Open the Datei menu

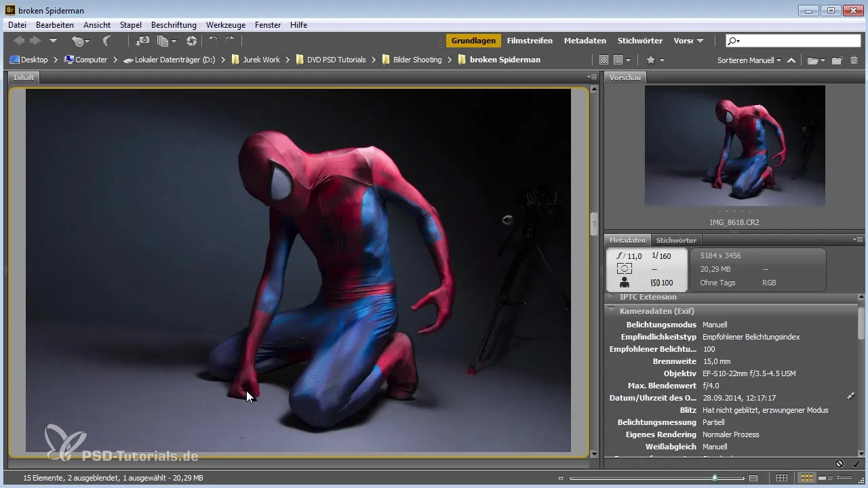(x=17, y=25)
